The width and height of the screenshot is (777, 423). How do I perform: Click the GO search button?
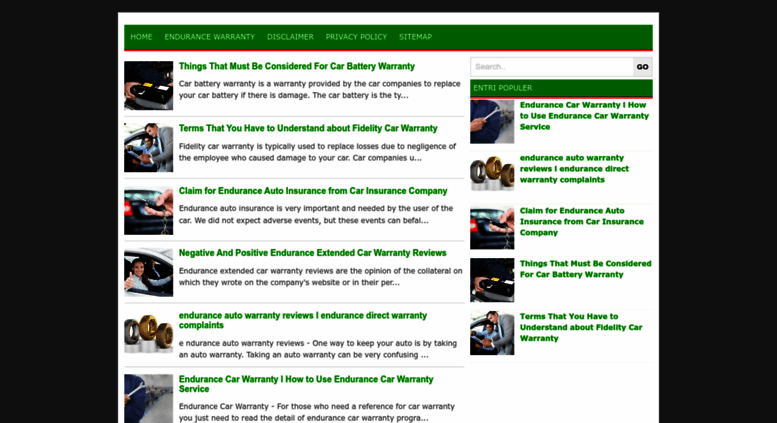[643, 67]
